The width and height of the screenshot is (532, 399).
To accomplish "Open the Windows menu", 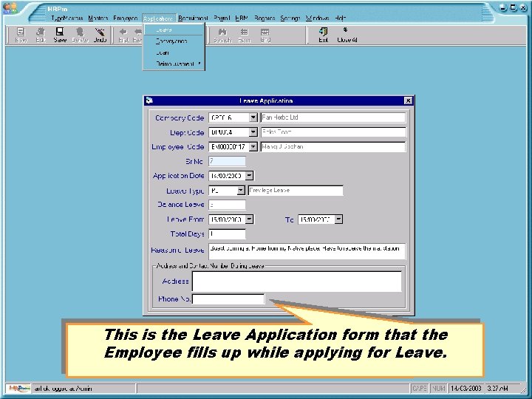I will pyautogui.click(x=317, y=18).
